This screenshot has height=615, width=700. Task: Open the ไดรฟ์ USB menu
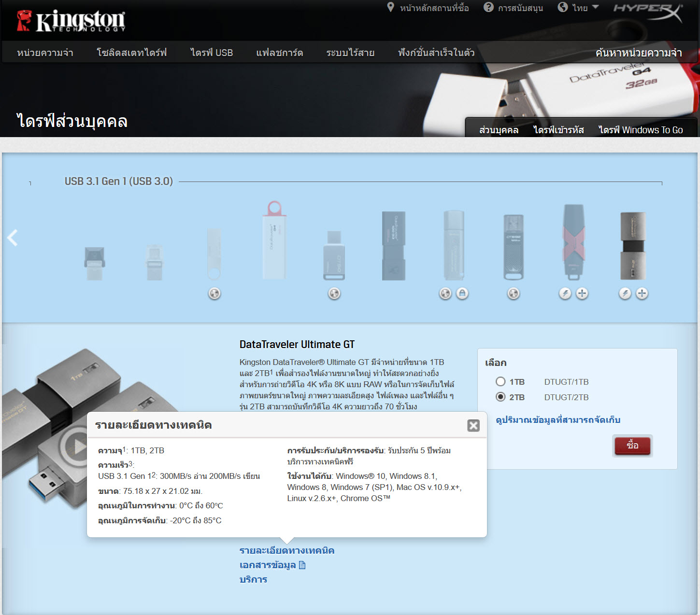pyautogui.click(x=212, y=53)
